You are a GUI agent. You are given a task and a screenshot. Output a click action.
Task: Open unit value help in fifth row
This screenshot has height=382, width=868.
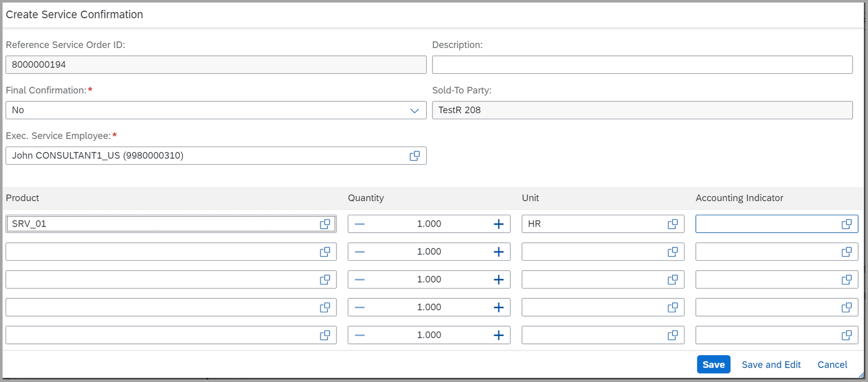click(673, 336)
